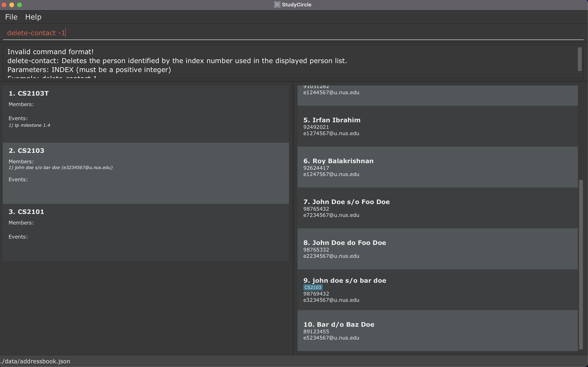Open the File menu
This screenshot has width=588, height=367.
click(11, 17)
